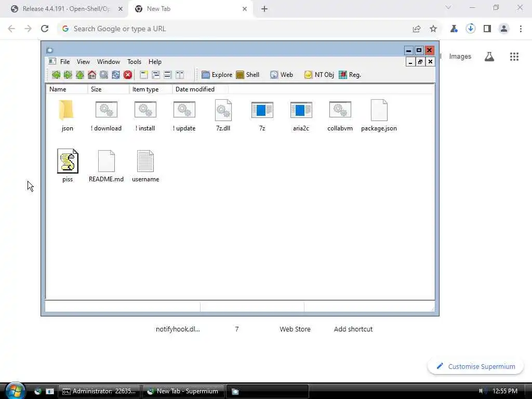Select the ! download file
Screen dimensions: 532x399
coord(106,115)
